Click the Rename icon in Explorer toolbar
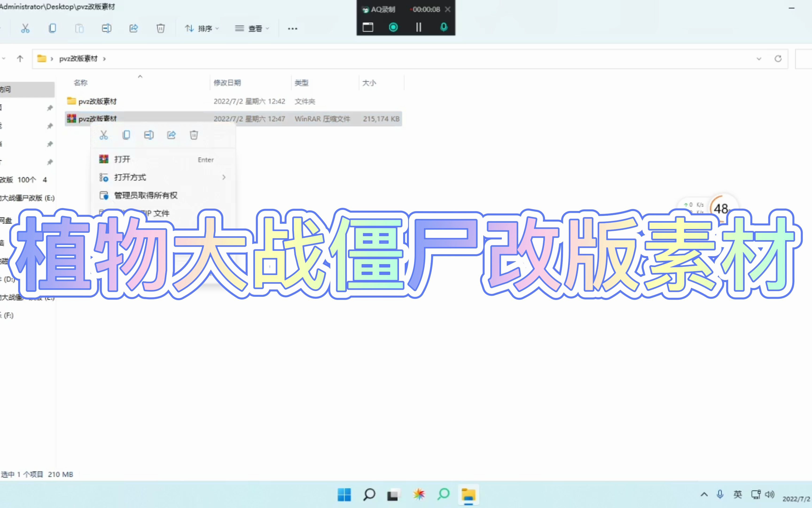Image resolution: width=812 pixels, height=508 pixels. [106, 28]
